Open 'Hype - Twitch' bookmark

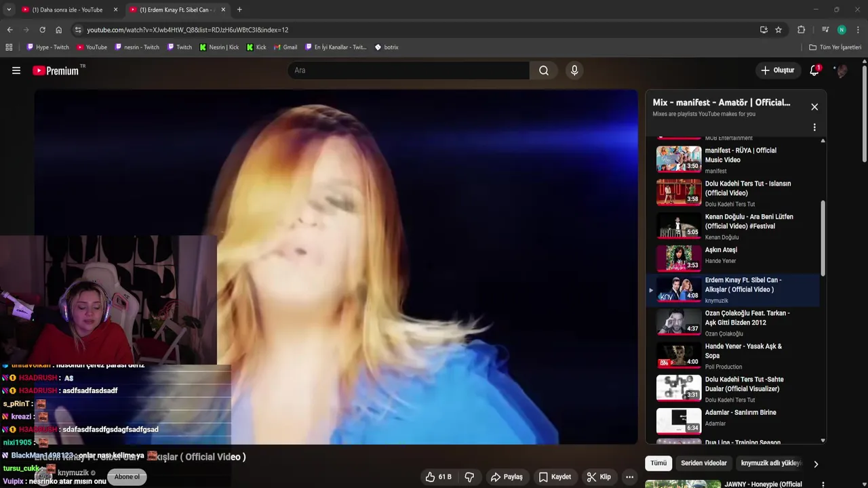tap(47, 47)
